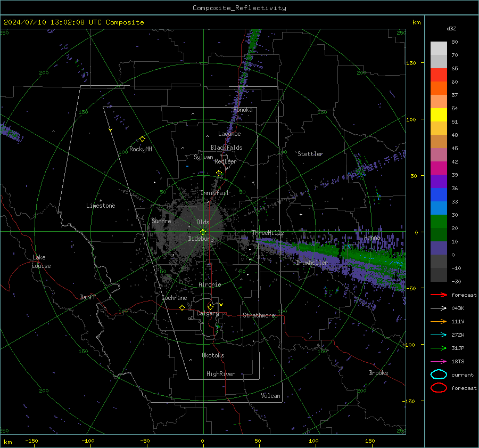Pick the purple swatch between 39 and 36 dBZ
The width and height of the screenshot is (479, 448).
click(x=439, y=182)
